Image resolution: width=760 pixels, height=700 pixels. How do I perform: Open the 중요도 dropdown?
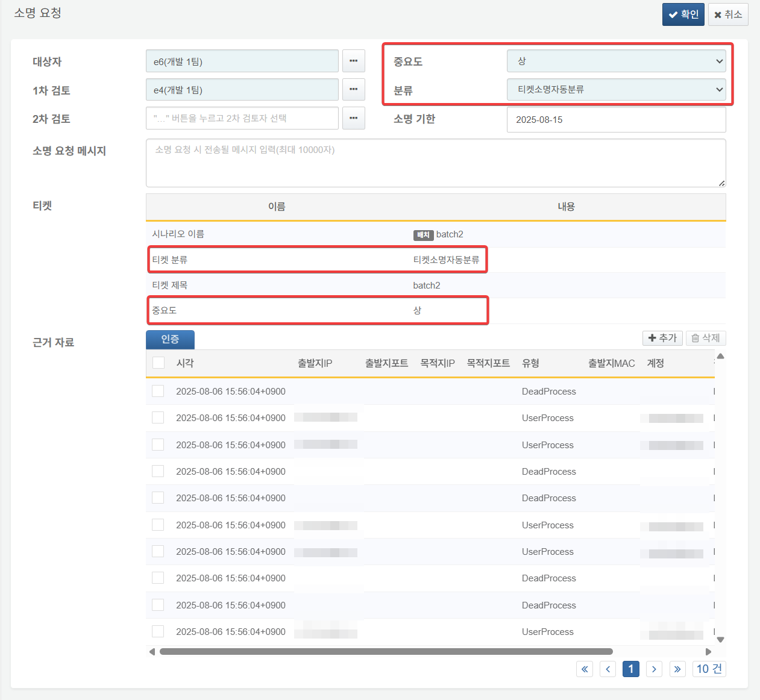point(616,61)
